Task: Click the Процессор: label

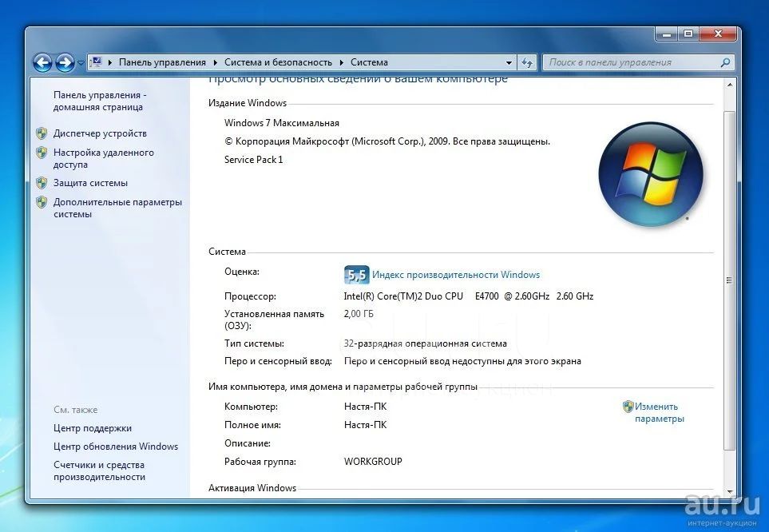Action: coord(250,296)
